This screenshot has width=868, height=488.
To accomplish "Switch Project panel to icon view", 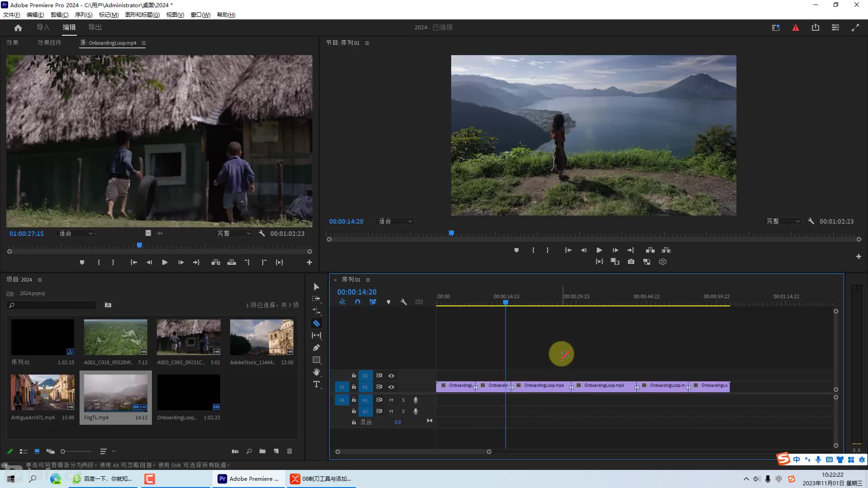I will [37, 451].
